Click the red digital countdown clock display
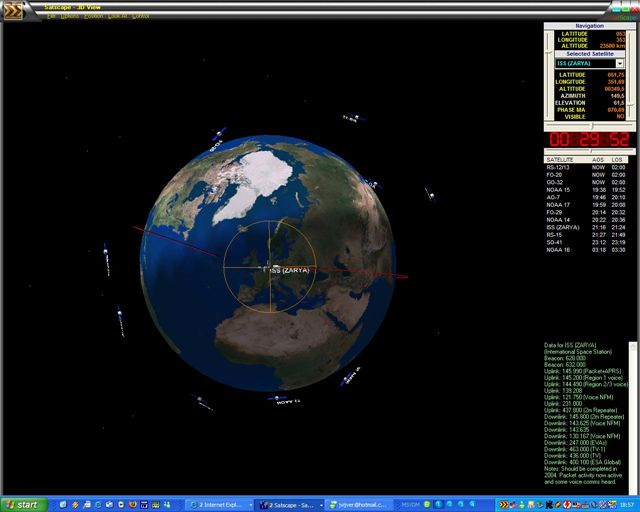 589,140
